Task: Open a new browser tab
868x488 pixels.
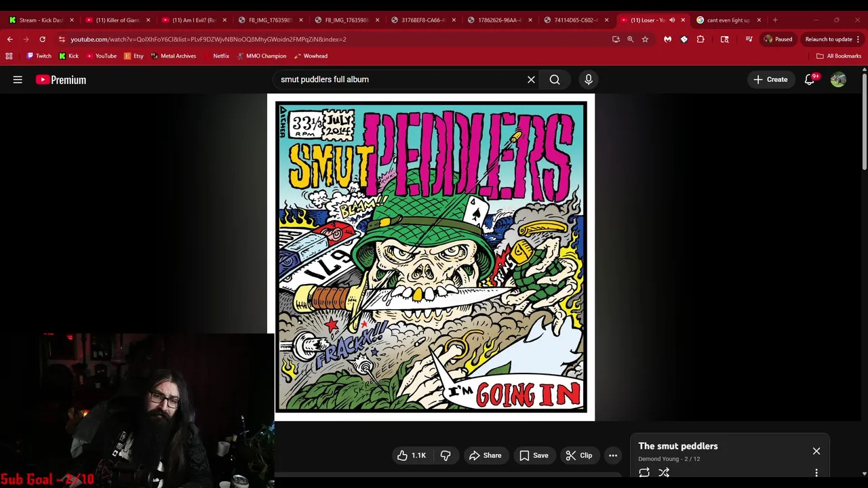Action: (x=775, y=20)
